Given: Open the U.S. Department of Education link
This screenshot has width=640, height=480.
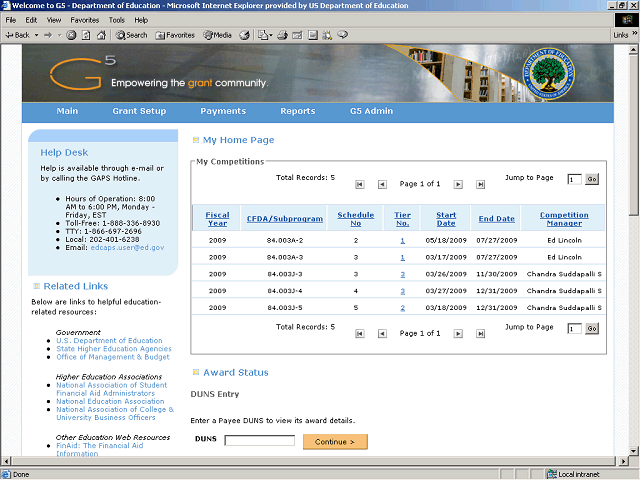Looking at the screenshot, I should click(x=109, y=340).
